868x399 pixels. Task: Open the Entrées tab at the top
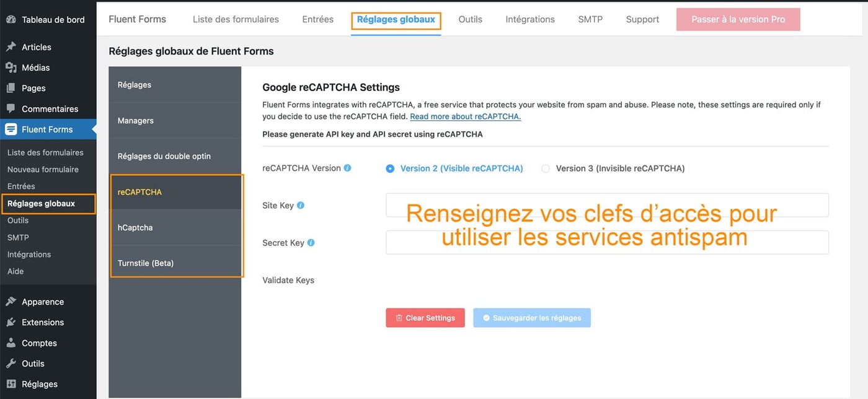[x=317, y=19]
